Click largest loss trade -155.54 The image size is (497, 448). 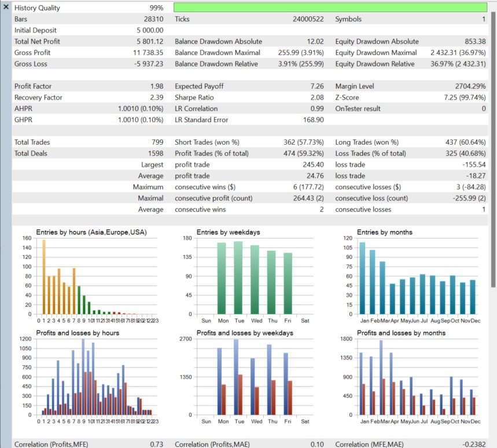coord(474,165)
